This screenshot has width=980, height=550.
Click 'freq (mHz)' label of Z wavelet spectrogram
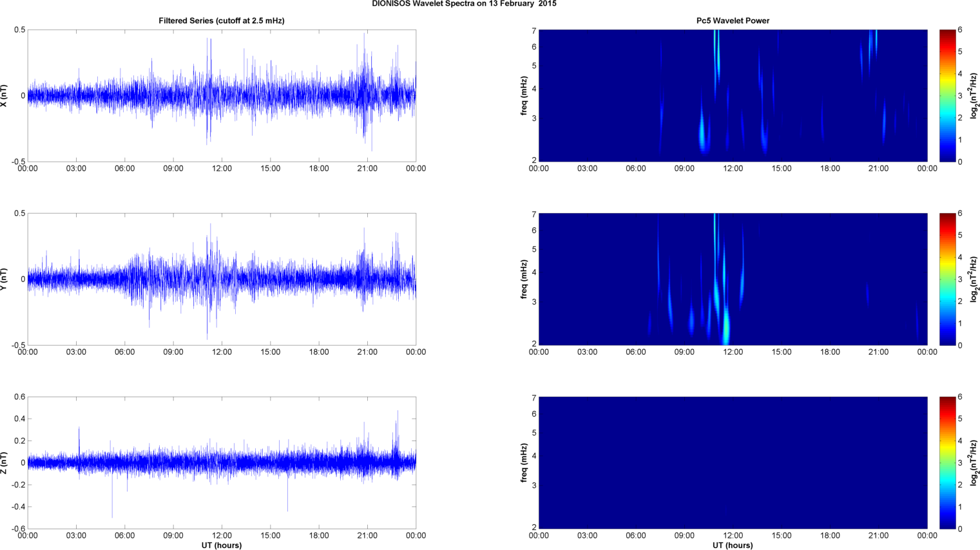tap(524, 463)
